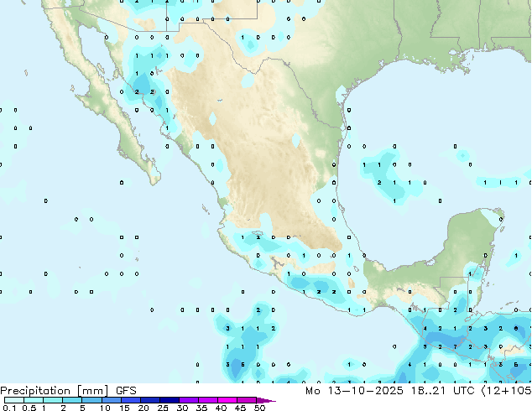Image resolution: width=532 pixels, height=411 pixels.
Task: Click the 35–40 mm legend swatch
Action: click(x=208, y=400)
